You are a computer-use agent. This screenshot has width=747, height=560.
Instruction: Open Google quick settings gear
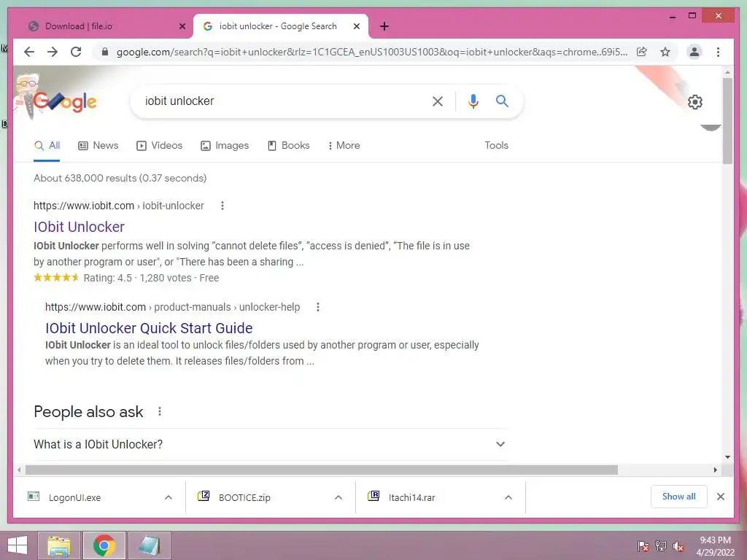pyautogui.click(x=695, y=102)
